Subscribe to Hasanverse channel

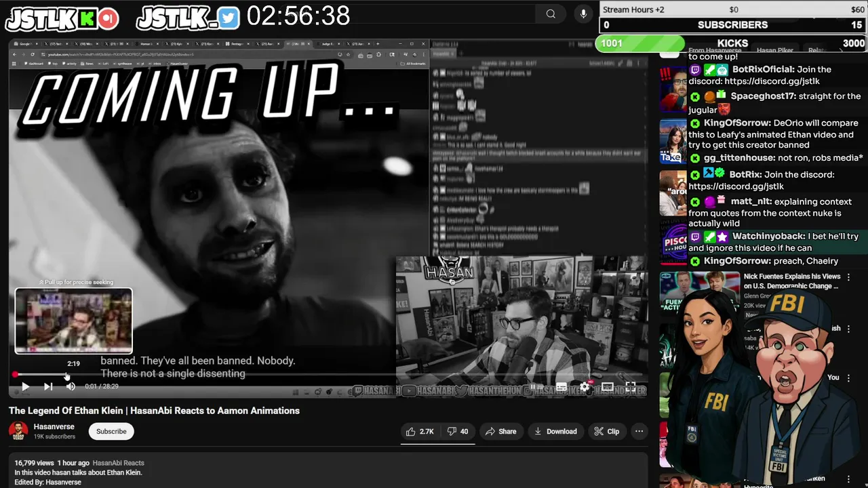(111, 431)
